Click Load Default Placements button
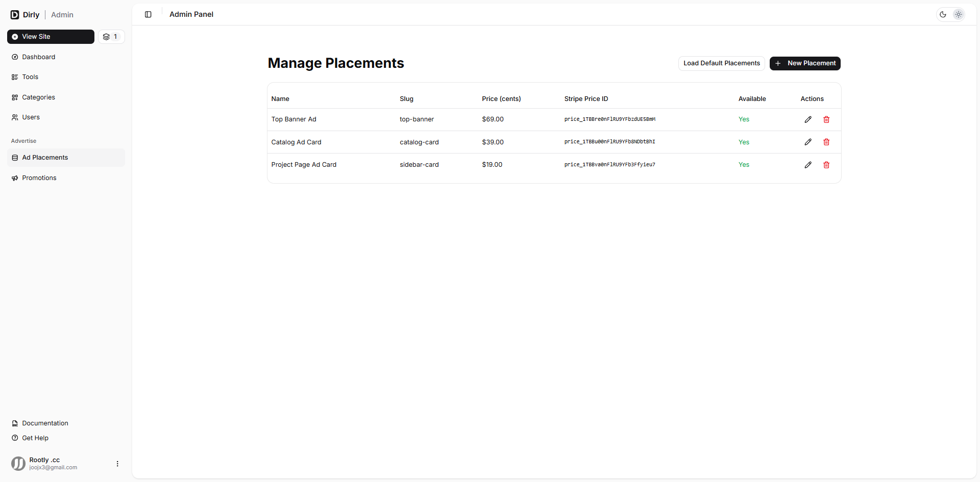Screen dimensions: 980x482 [721, 63]
